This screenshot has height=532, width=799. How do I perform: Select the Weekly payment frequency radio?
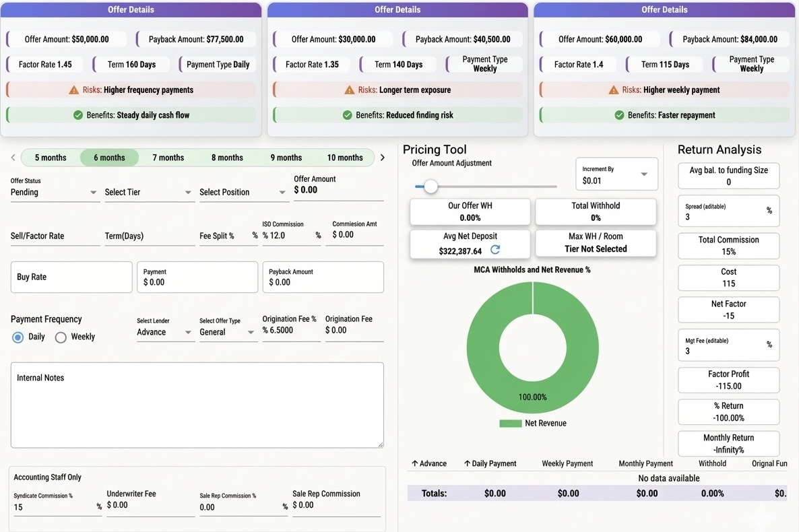(61, 337)
